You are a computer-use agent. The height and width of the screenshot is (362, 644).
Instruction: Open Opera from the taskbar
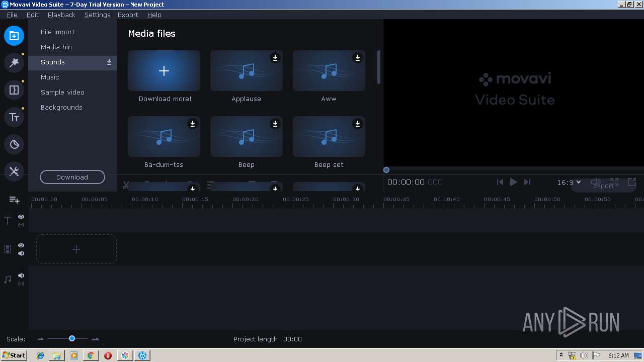(x=108, y=355)
